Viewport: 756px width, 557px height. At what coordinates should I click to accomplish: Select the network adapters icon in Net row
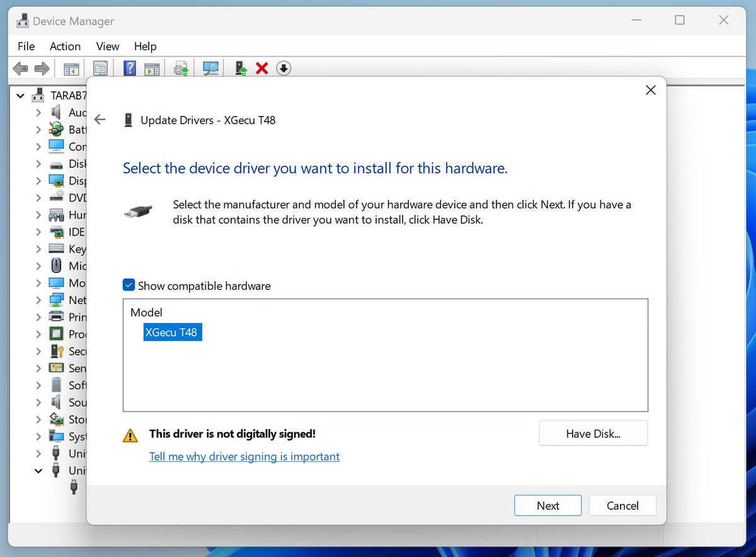56,300
